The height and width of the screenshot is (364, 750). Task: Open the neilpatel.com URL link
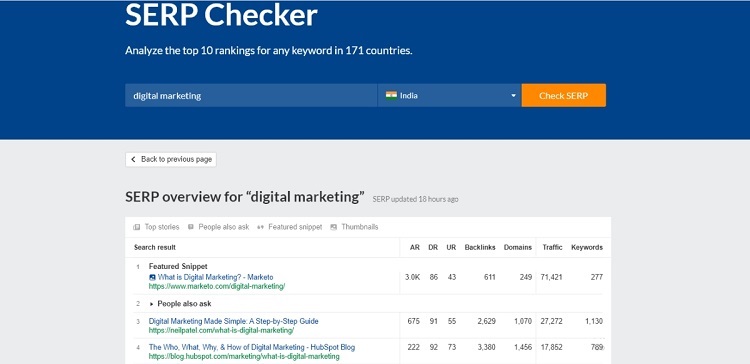(221, 331)
